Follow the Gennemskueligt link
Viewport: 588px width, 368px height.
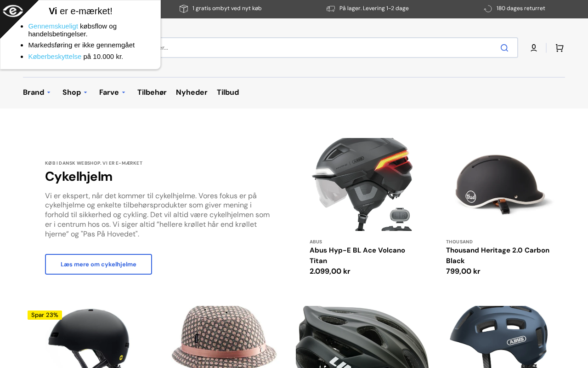tap(53, 26)
